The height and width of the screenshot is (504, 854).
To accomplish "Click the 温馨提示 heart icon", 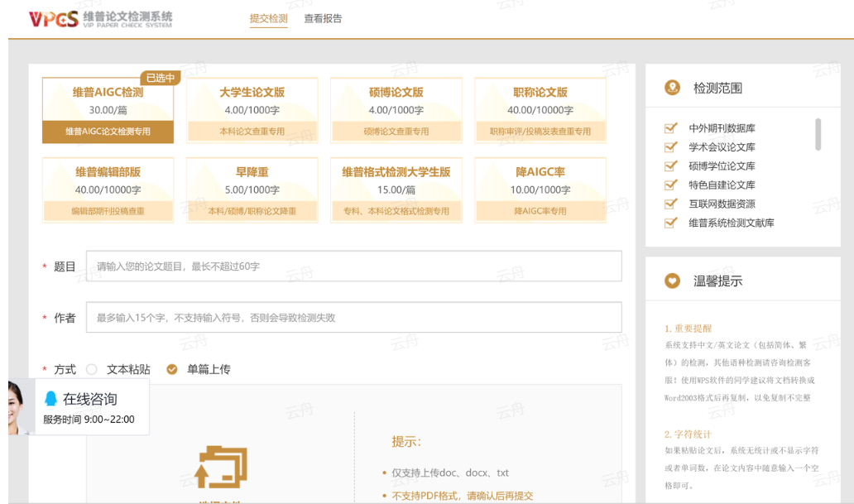I will click(673, 281).
